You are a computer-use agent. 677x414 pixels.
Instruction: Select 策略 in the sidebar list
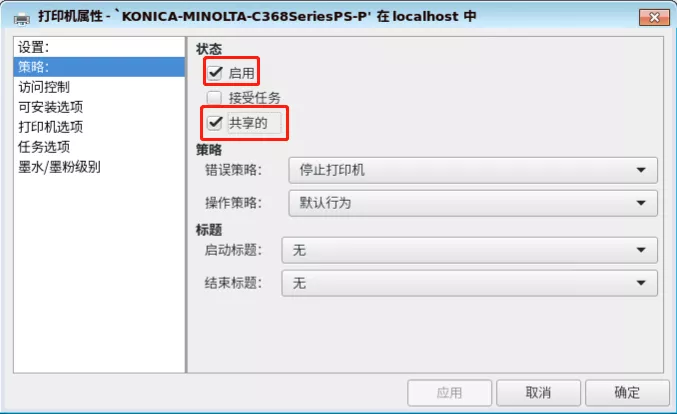[99, 67]
